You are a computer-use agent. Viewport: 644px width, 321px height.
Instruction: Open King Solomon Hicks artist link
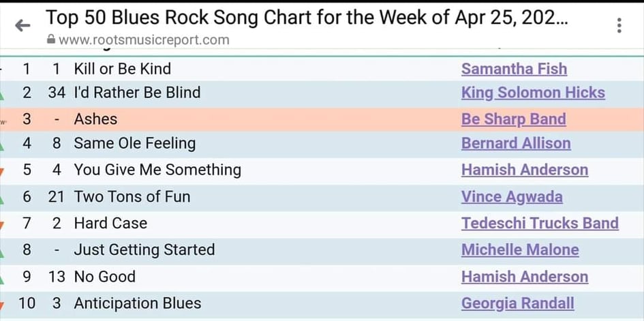tap(533, 93)
